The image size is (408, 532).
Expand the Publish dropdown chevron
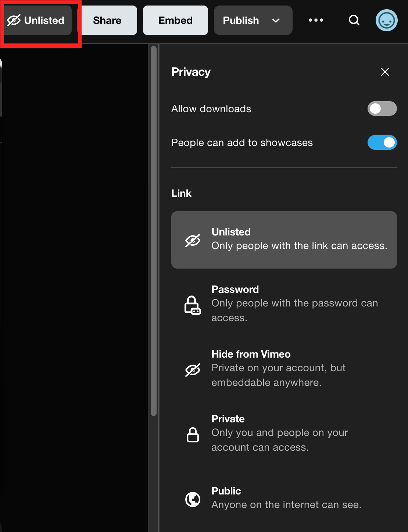pos(276,21)
